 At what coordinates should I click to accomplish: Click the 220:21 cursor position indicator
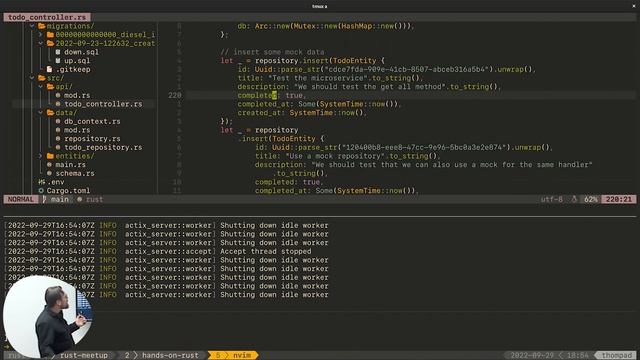coord(619,199)
